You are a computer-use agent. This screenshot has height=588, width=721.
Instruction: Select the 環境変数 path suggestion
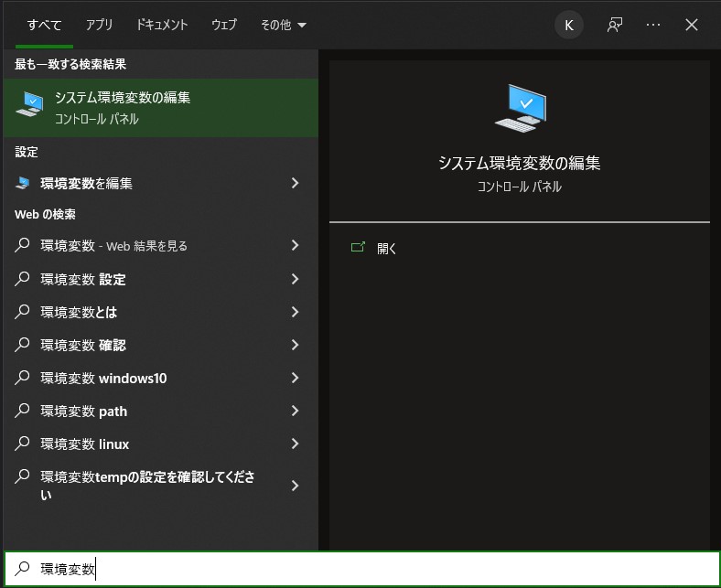(160, 411)
